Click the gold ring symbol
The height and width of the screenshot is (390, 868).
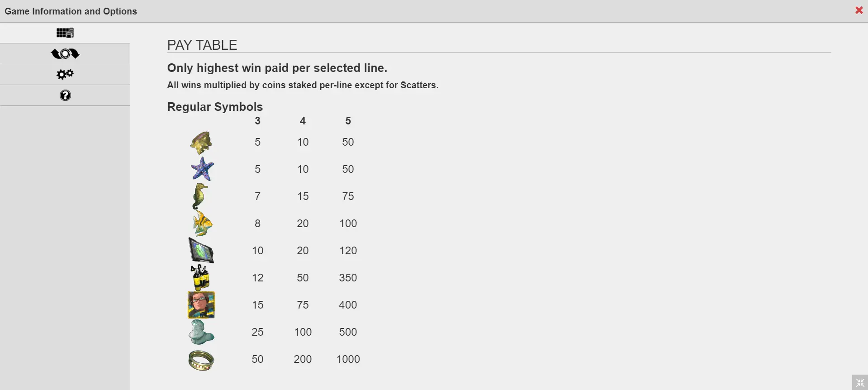coord(201,360)
